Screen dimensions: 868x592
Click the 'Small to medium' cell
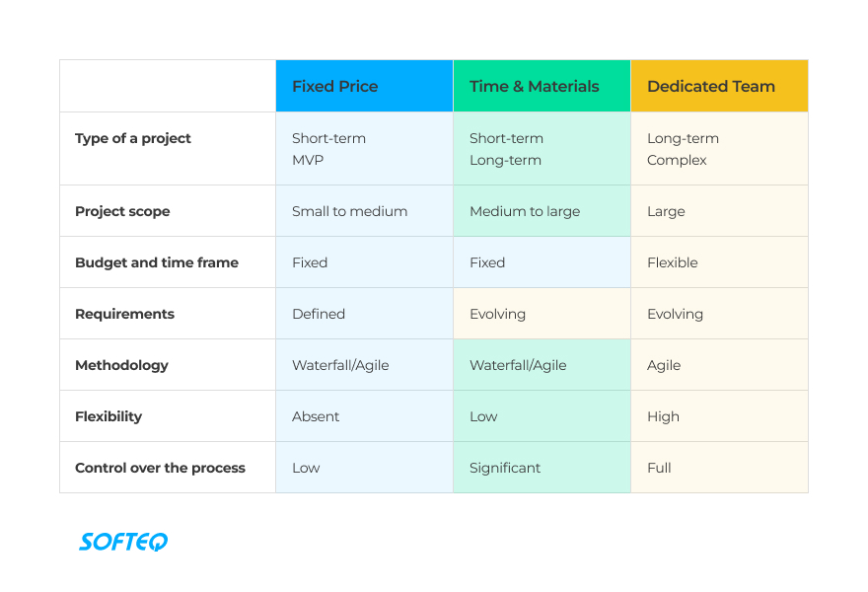pyautogui.click(x=349, y=211)
